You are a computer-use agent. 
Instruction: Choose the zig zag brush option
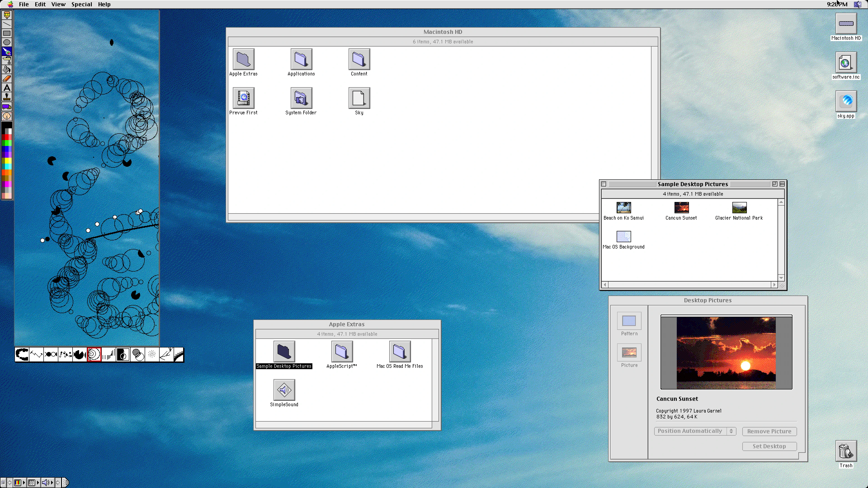(x=36, y=355)
